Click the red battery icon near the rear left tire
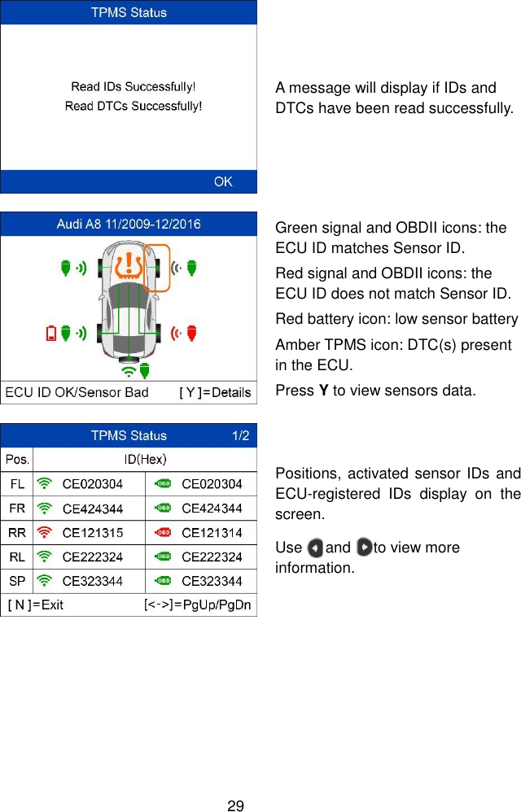The image size is (521, 812). pyautogui.click(x=50, y=332)
